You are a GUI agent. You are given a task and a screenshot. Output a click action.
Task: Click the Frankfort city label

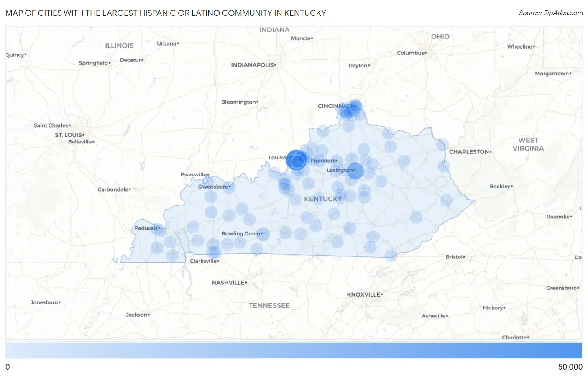pyautogui.click(x=323, y=161)
